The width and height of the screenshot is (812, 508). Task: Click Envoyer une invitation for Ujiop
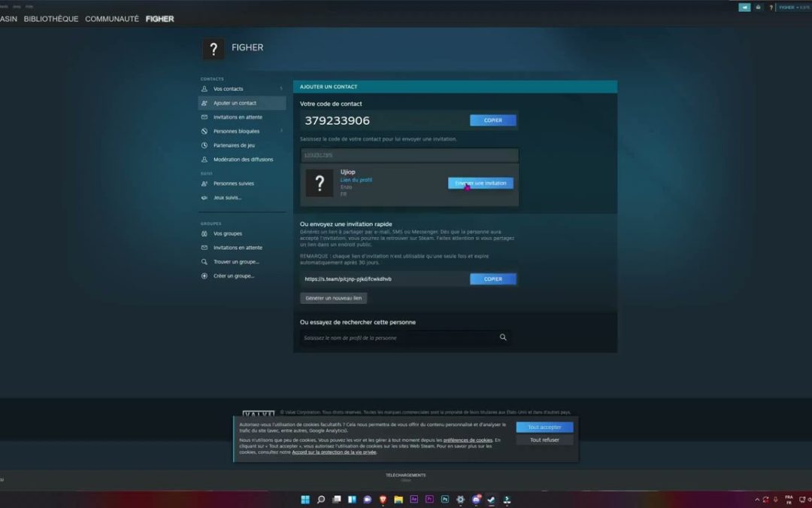click(x=480, y=183)
